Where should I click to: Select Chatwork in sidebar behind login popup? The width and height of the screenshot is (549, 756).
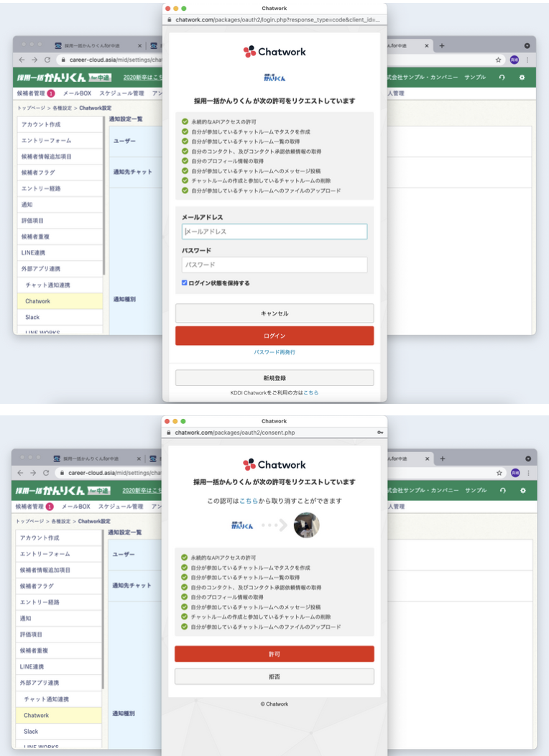(60, 301)
